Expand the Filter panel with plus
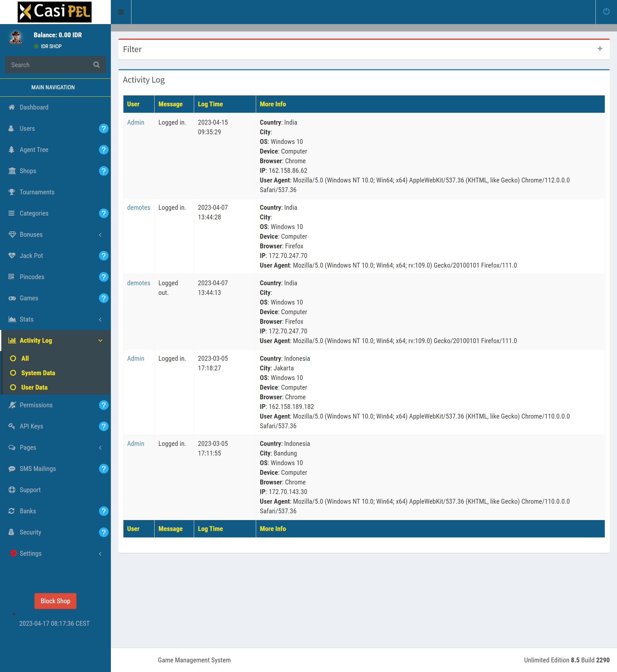617x672 pixels. 600,49
